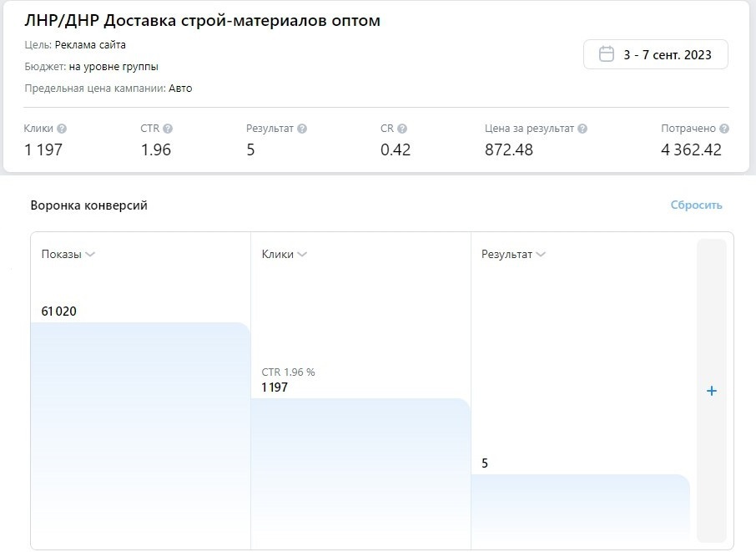Click the help icon beside Потрачено
Viewport: 756px width, 552px height.
[724, 129]
